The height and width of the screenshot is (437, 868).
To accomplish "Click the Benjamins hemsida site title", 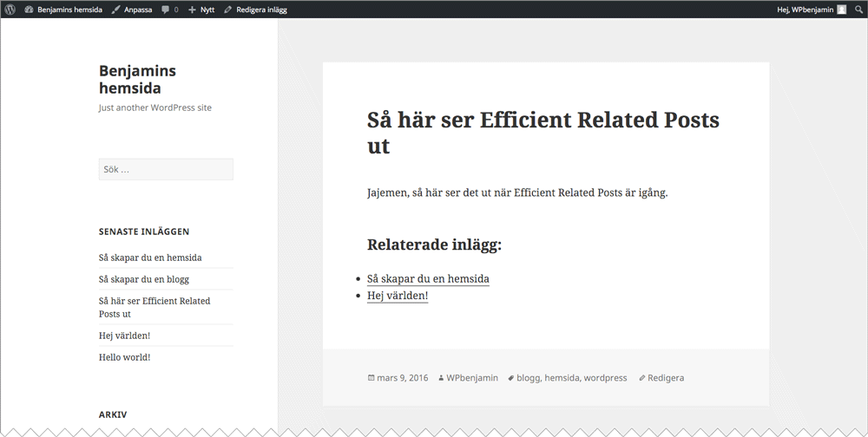I will 137,79.
